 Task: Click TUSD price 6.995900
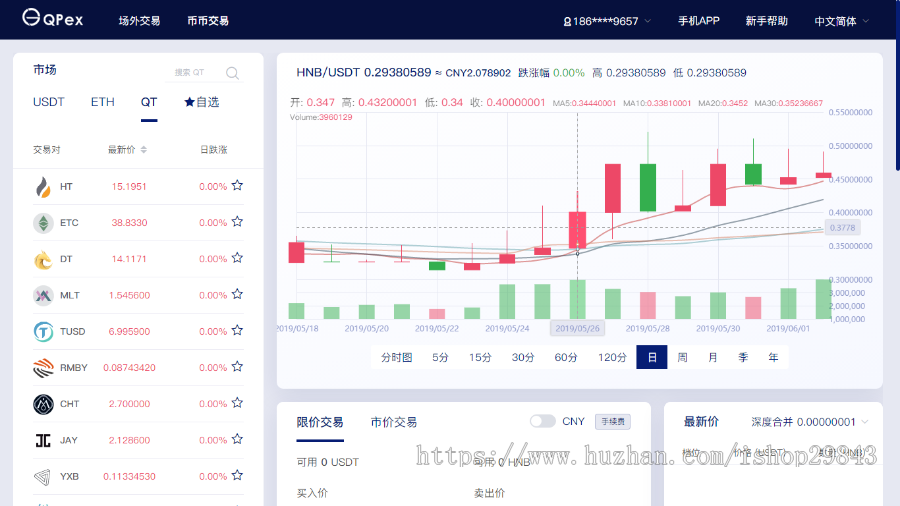[x=129, y=332]
